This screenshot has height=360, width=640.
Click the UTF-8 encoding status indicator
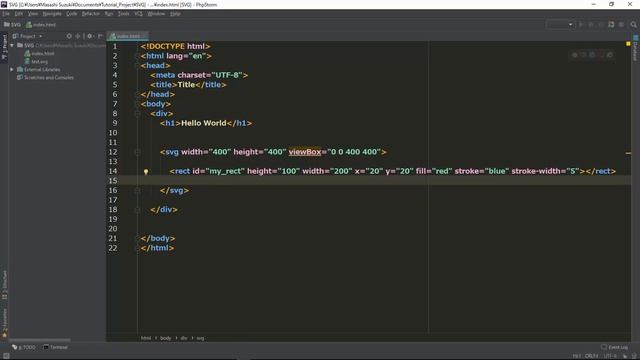coord(610,356)
